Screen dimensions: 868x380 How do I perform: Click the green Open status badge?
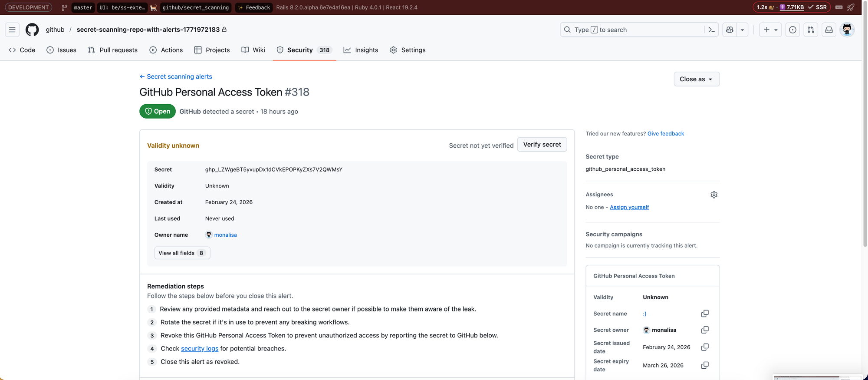158,111
